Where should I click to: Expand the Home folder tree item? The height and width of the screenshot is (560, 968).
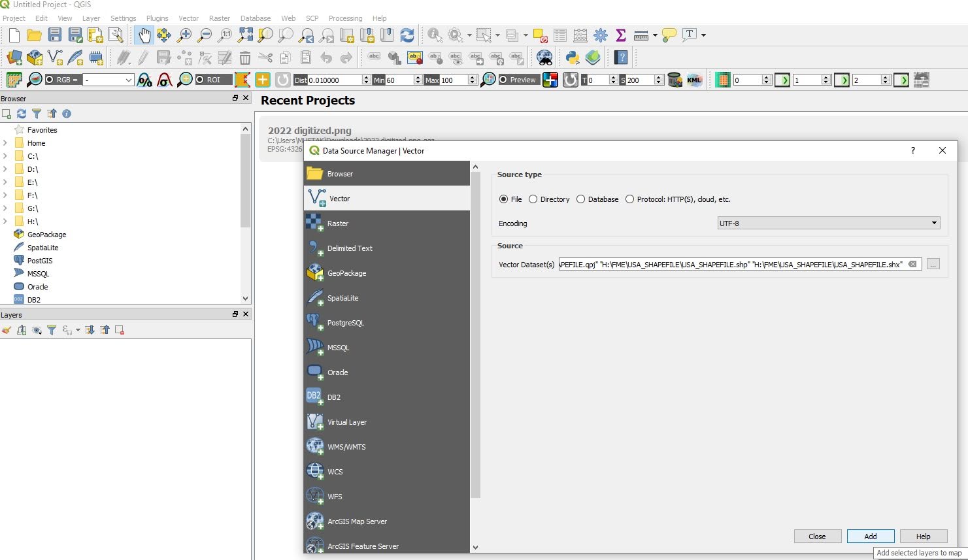pos(6,143)
